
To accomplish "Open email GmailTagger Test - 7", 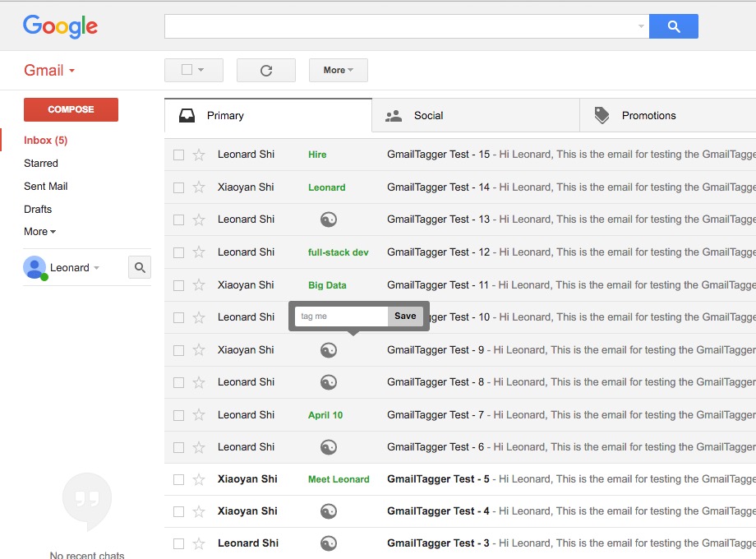I will tap(460, 415).
